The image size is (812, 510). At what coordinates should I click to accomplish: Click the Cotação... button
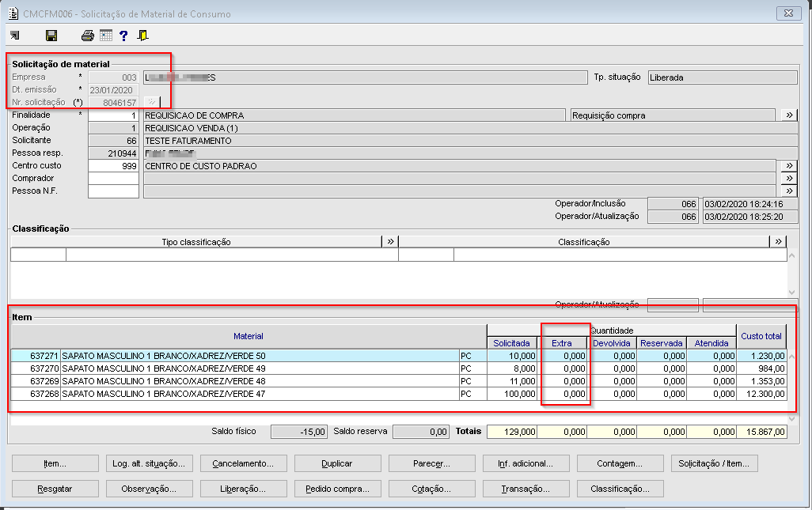point(432,489)
